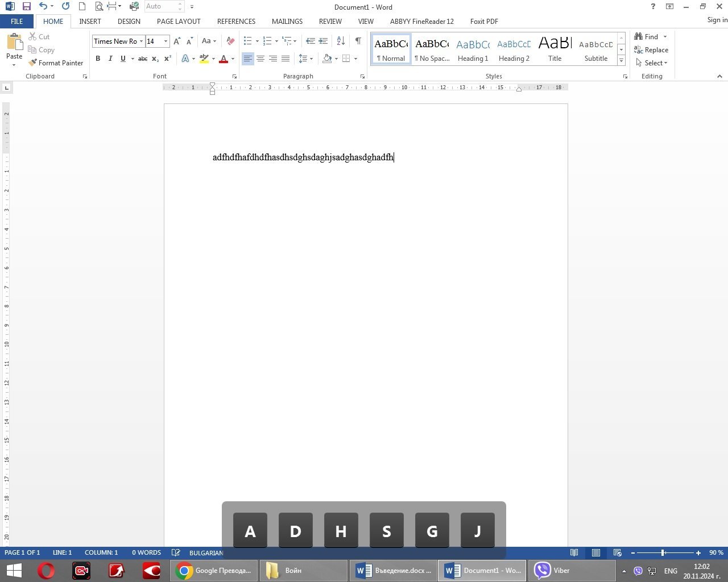Screen dimensions: 728x582
Task: Open the Find dropdown arrow
Action: click(x=665, y=36)
